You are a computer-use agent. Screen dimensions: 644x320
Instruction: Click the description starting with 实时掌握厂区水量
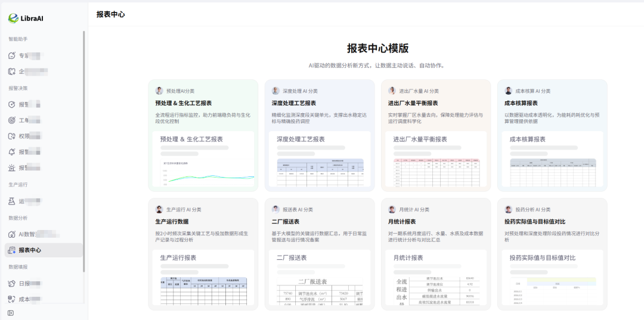(x=436, y=118)
